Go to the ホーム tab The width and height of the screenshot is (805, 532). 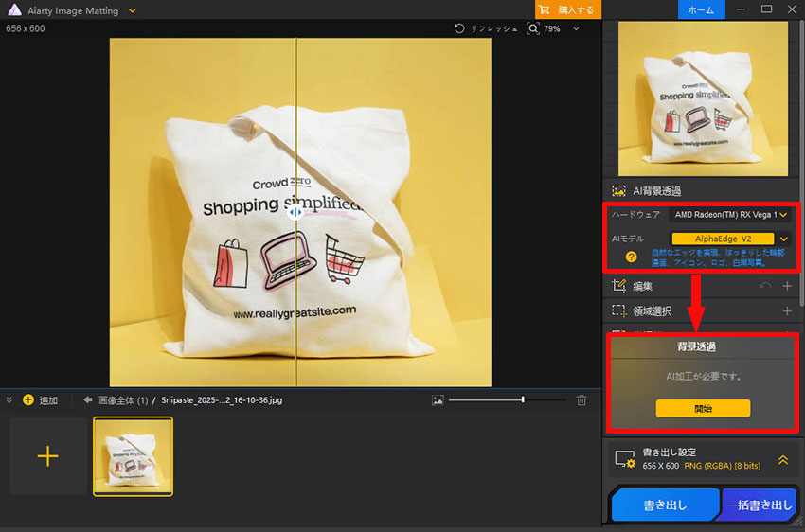click(x=701, y=9)
